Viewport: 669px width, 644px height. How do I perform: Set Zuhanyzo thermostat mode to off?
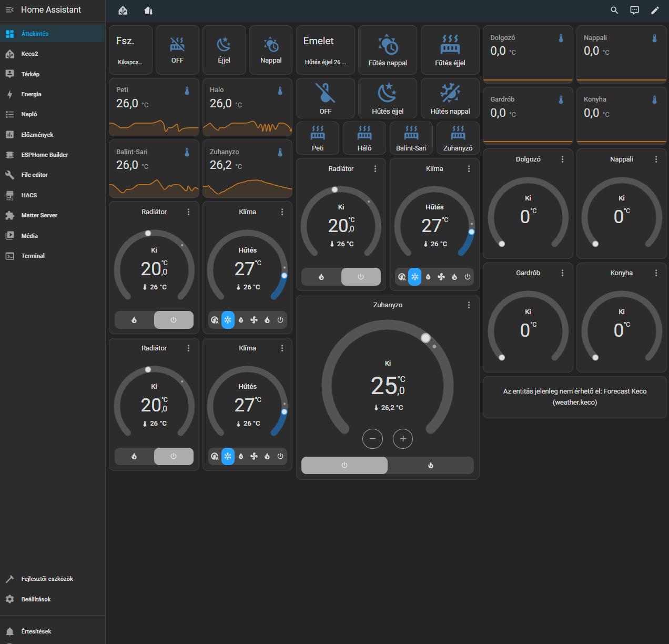click(x=344, y=465)
